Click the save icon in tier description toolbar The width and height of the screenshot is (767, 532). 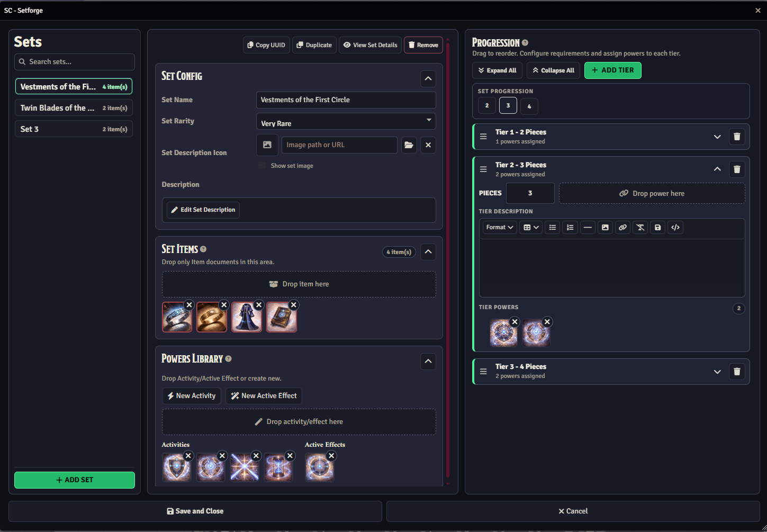click(657, 228)
